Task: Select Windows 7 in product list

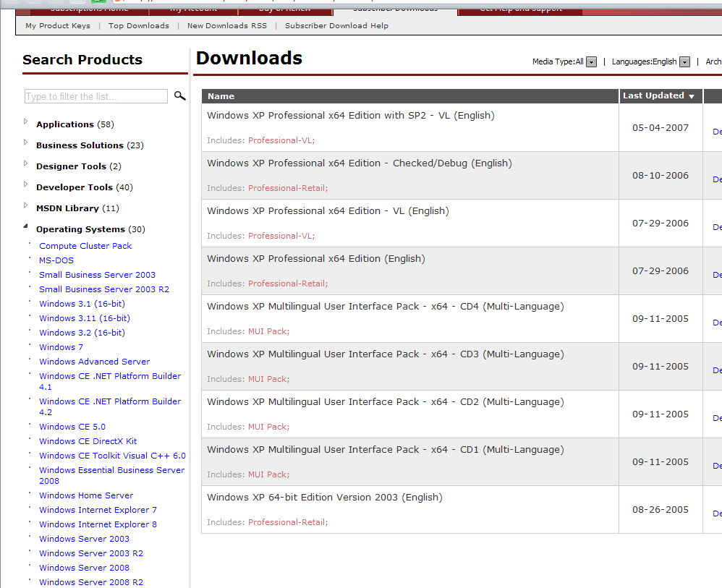Action: coord(61,347)
